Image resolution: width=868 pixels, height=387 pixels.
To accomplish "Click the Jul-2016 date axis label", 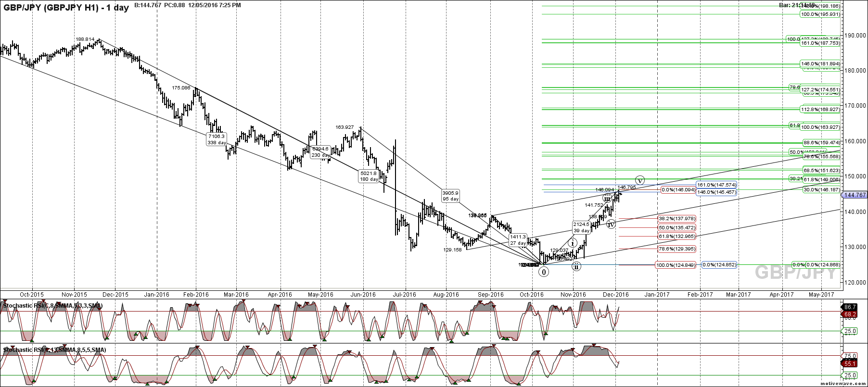I will [x=405, y=295].
